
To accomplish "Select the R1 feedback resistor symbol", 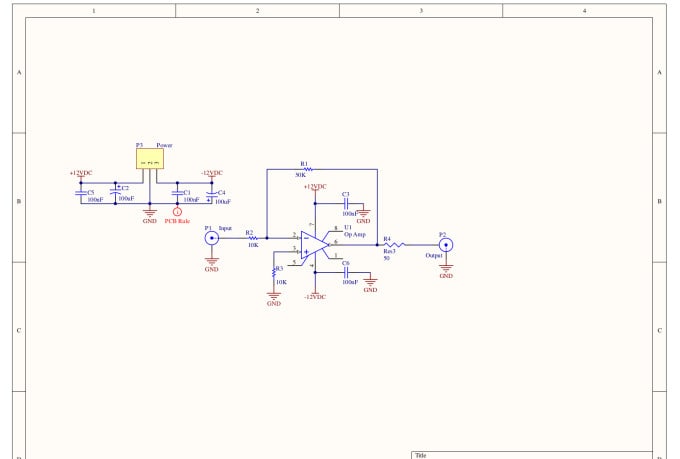I will (307, 169).
